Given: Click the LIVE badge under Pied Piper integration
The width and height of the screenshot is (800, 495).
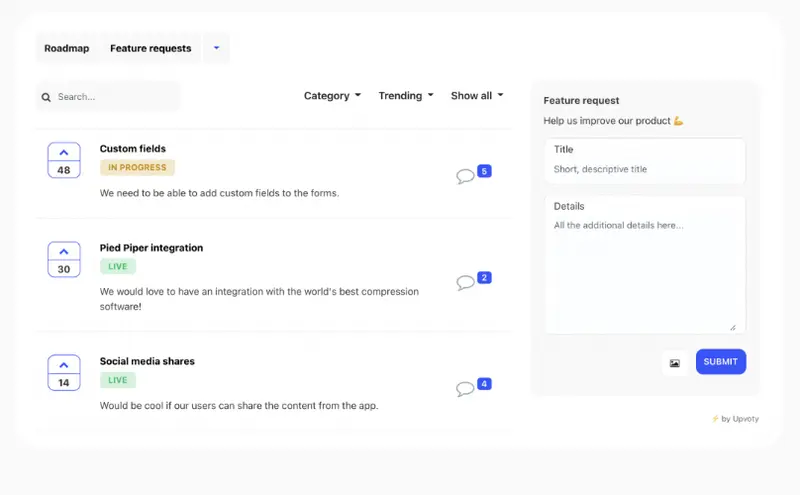Looking at the screenshot, I should (x=118, y=266).
